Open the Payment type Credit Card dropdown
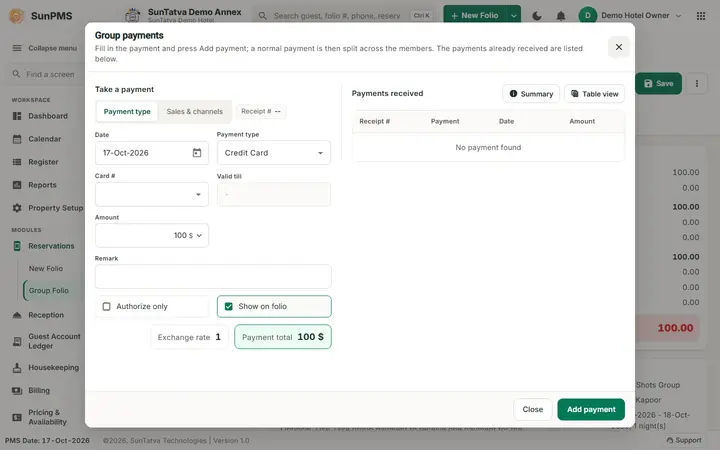Screen dimensions: 720x450 coord(274,153)
